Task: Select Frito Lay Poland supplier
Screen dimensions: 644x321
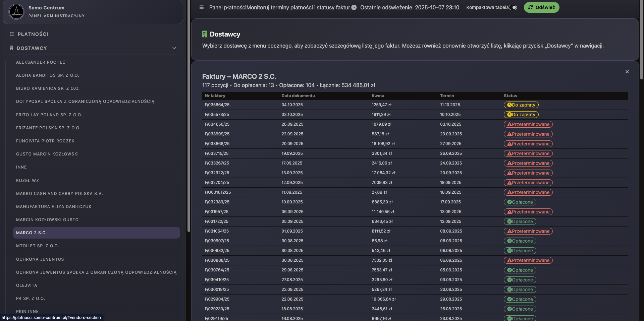Action: pyautogui.click(x=49, y=115)
